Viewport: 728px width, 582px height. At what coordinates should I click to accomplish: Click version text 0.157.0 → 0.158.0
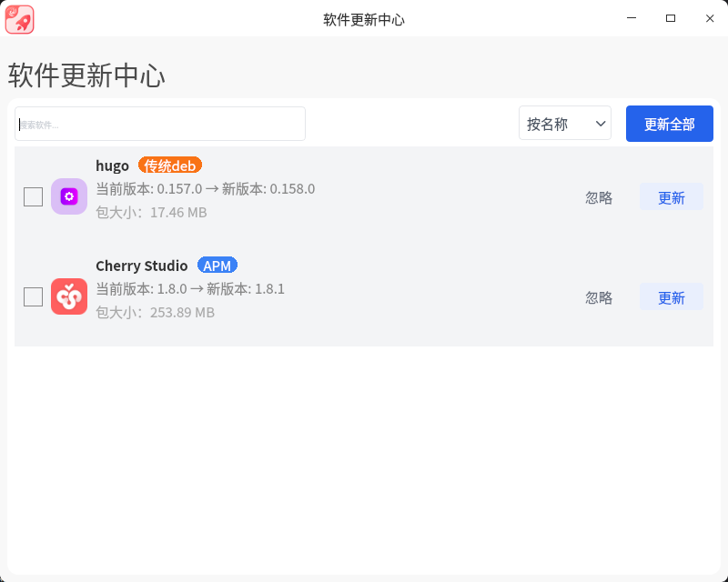pyautogui.click(x=206, y=189)
